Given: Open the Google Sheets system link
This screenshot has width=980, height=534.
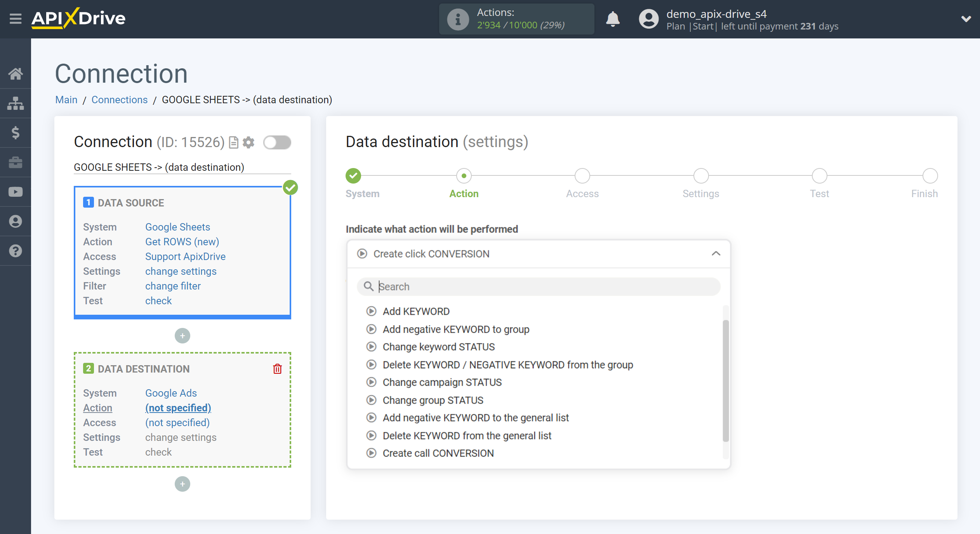Looking at the screenshot, I should [x=177, y=227].
